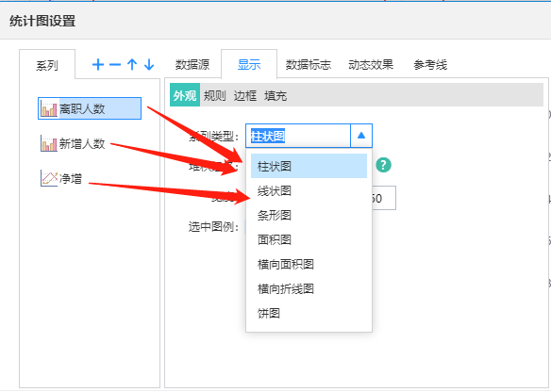Click the series type text field
The height and width of the screenshot is (392, 551).
coord(298,136)
